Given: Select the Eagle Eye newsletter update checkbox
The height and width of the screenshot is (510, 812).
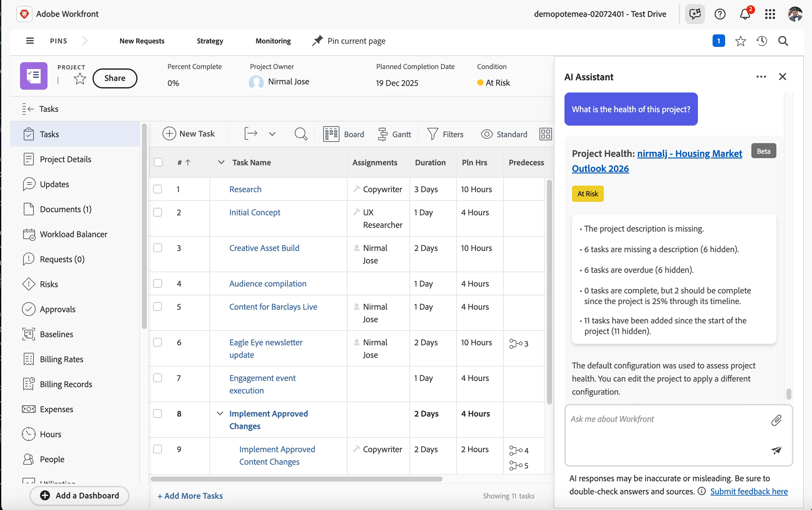Looking at the screenshot, I should (x=158, y=342).
